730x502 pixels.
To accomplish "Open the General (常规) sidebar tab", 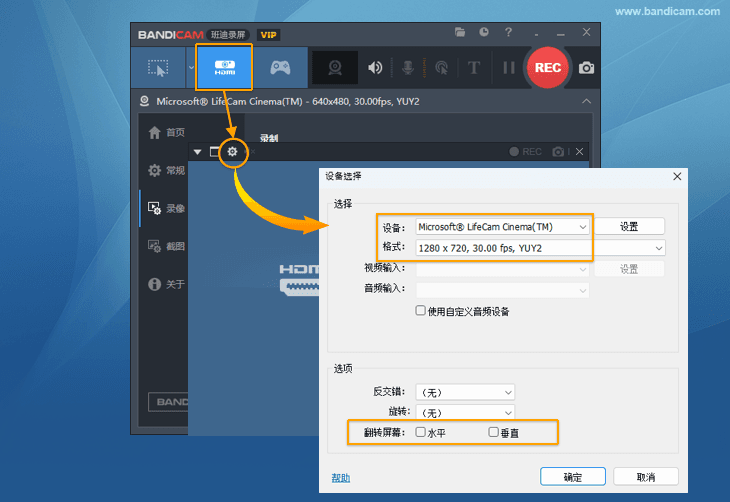I will 167,170.
